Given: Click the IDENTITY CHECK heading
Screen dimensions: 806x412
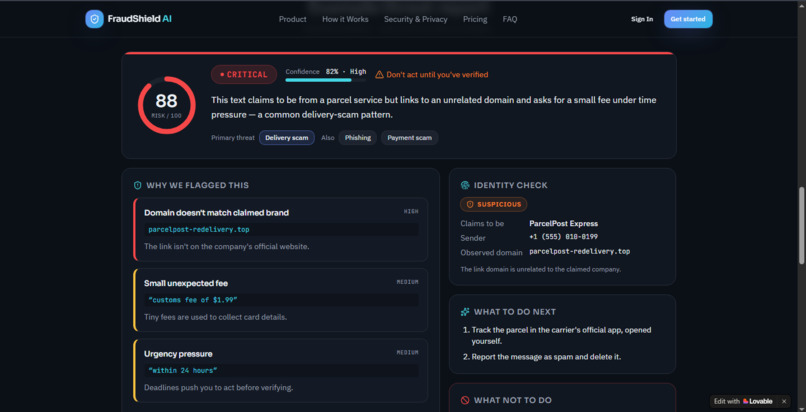Looking at the screenshot, I should pyautogui.click(x=510, y=185).
